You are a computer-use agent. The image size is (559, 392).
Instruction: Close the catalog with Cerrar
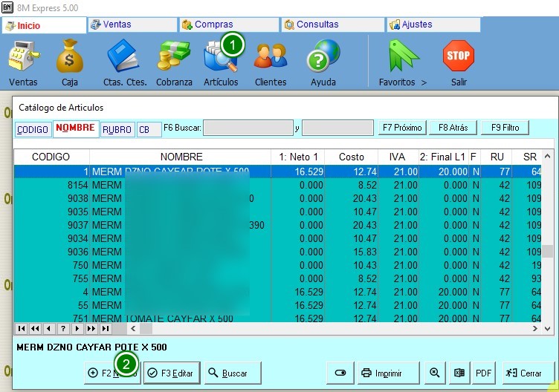(x=529, y=373)
